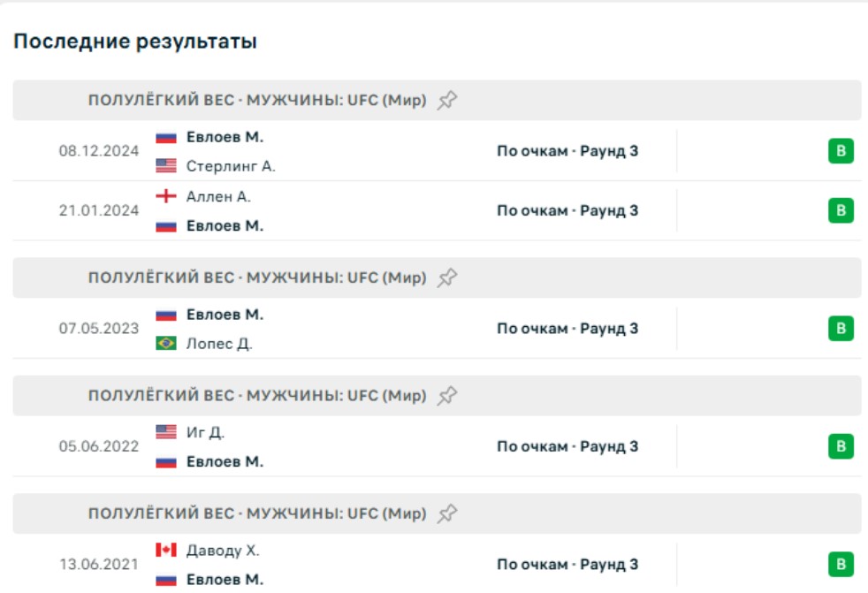Pin the UFC header above the 08.12.2024 fight
Screen dimensions: 868x593
447,100
